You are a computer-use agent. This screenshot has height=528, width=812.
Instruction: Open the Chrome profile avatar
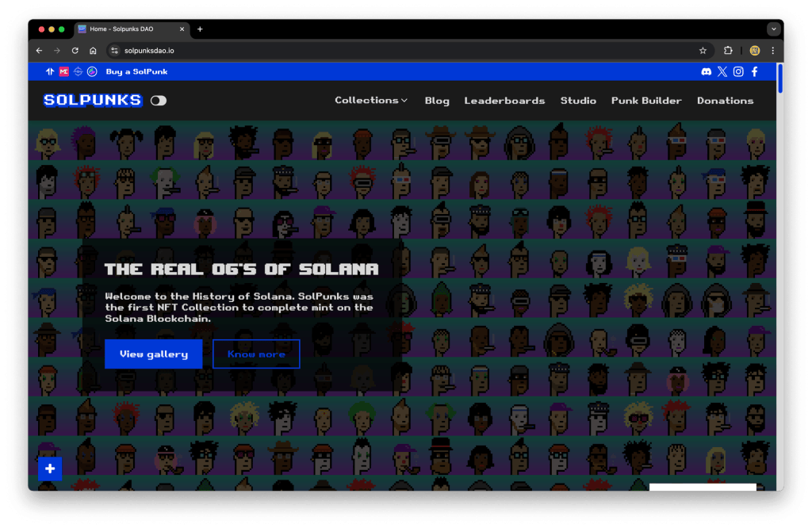pos(755,50)
